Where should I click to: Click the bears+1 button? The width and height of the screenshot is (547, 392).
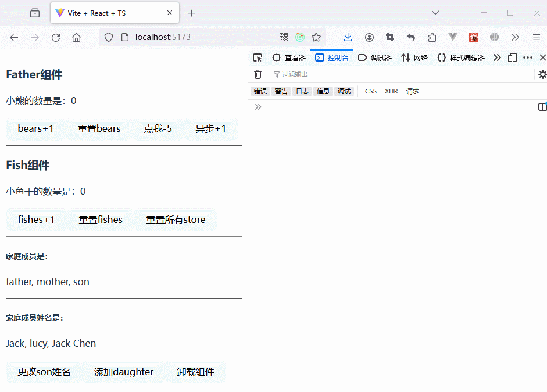[35, 128]
